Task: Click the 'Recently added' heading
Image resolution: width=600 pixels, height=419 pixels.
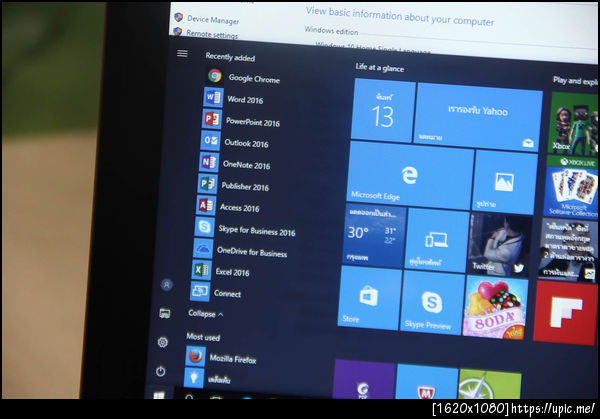Action: 230,57
